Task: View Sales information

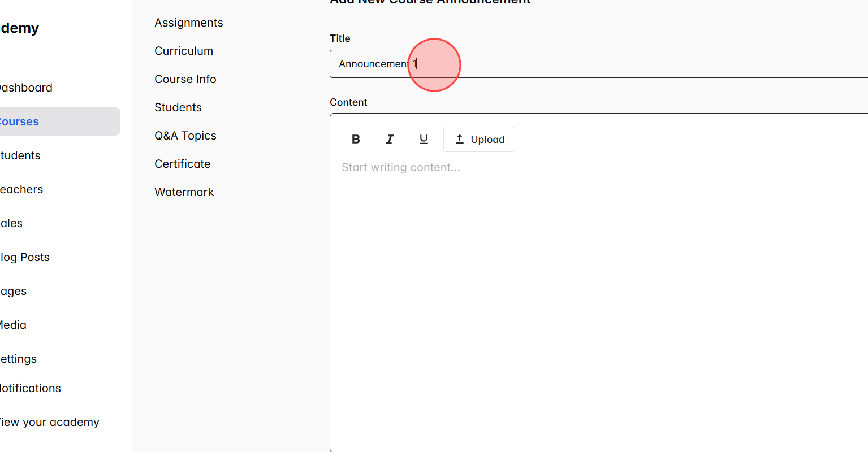Action: point(11,223)
